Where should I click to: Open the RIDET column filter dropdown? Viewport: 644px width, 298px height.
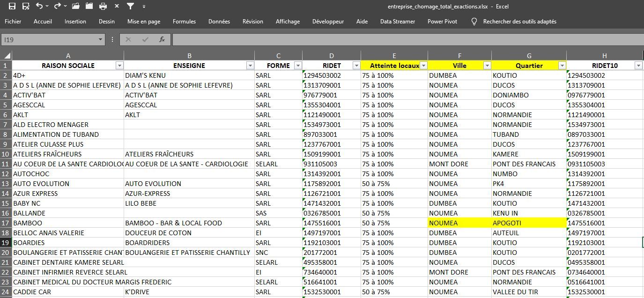pyautogui.click(x=356, y=66)
